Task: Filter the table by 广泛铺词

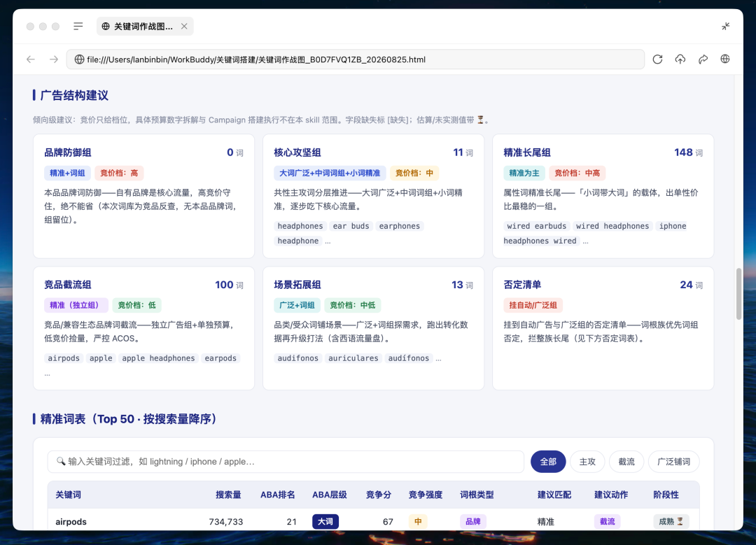Action: [673, 462]
